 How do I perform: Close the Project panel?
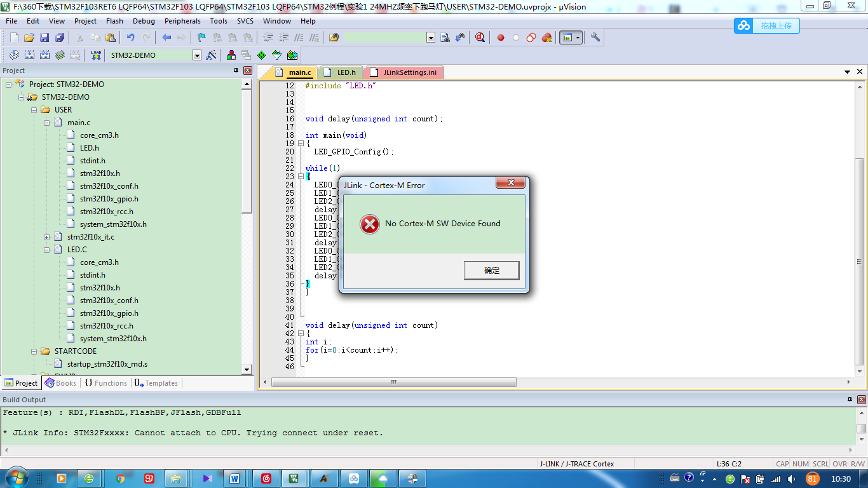tap(248, 71)
